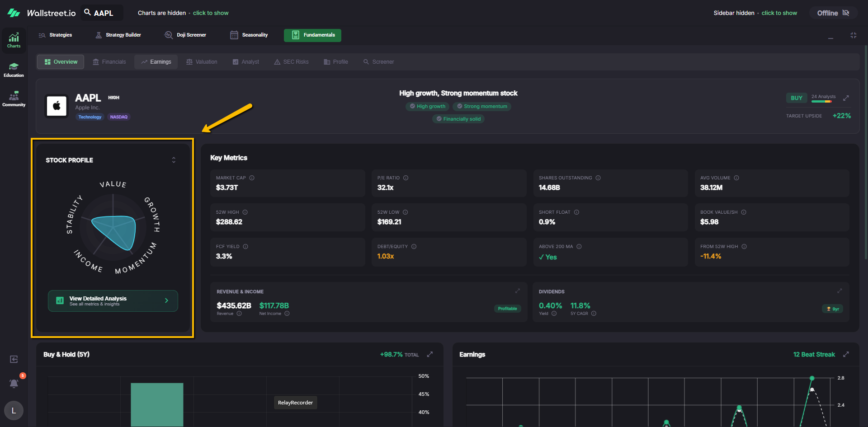The width and height of the screenshot is (868, 427).
Task: Click to show hidden charts
Action: [211, 13]
